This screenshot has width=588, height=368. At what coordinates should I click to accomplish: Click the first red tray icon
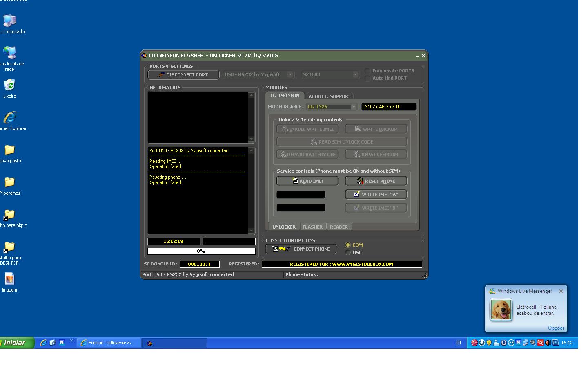[474, 343]
